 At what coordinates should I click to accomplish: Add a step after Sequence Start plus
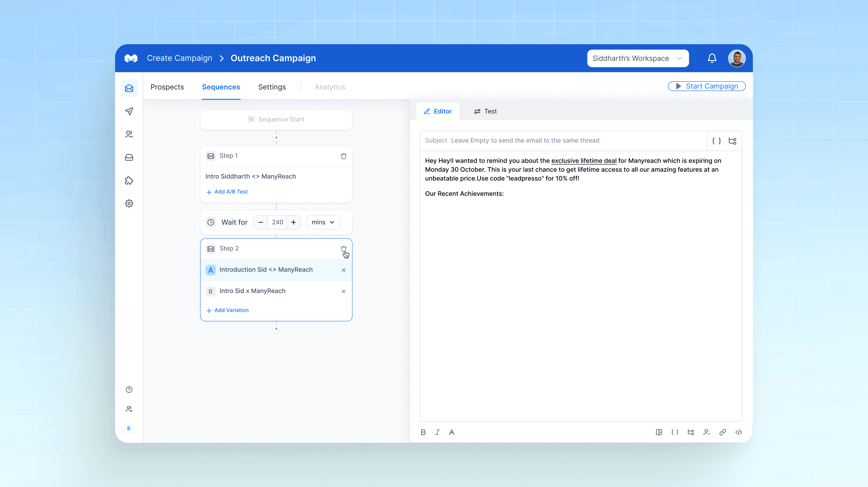[x=276, y=137]
